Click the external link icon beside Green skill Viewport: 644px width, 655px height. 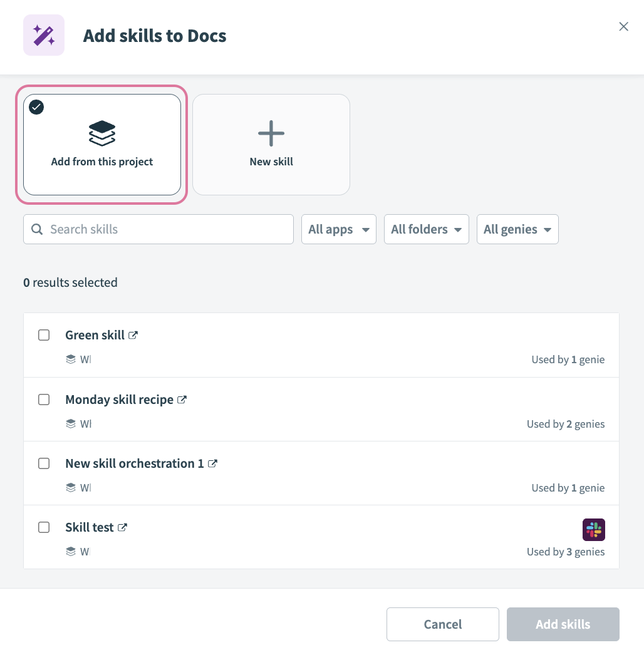[x=133, y=334]
